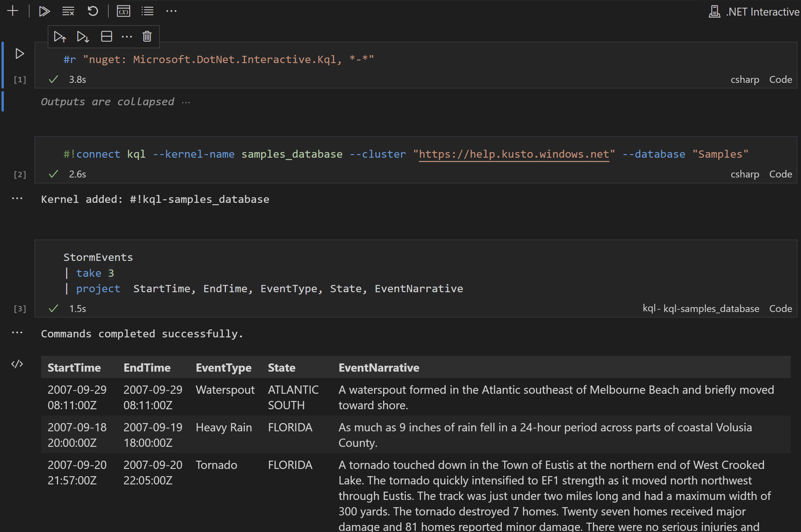Open the variables view icon
The height and width of the screenshot is (532, 801).
pyautogui.click(x=123, y=11)
